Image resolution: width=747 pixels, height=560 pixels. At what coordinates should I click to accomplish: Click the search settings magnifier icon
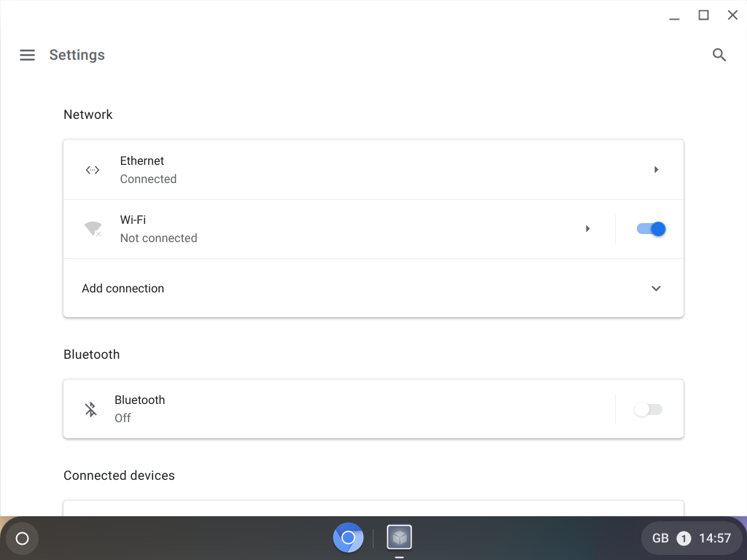(719, 55)
